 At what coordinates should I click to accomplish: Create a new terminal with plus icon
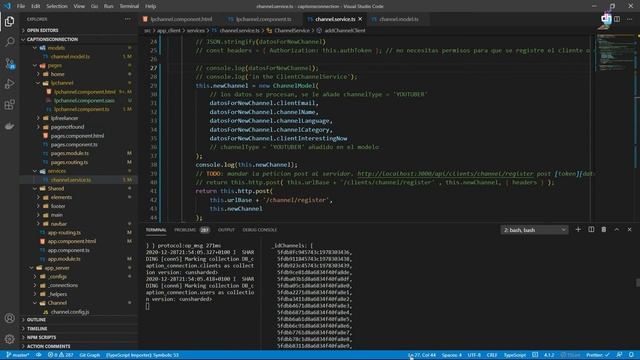point(578,230)
